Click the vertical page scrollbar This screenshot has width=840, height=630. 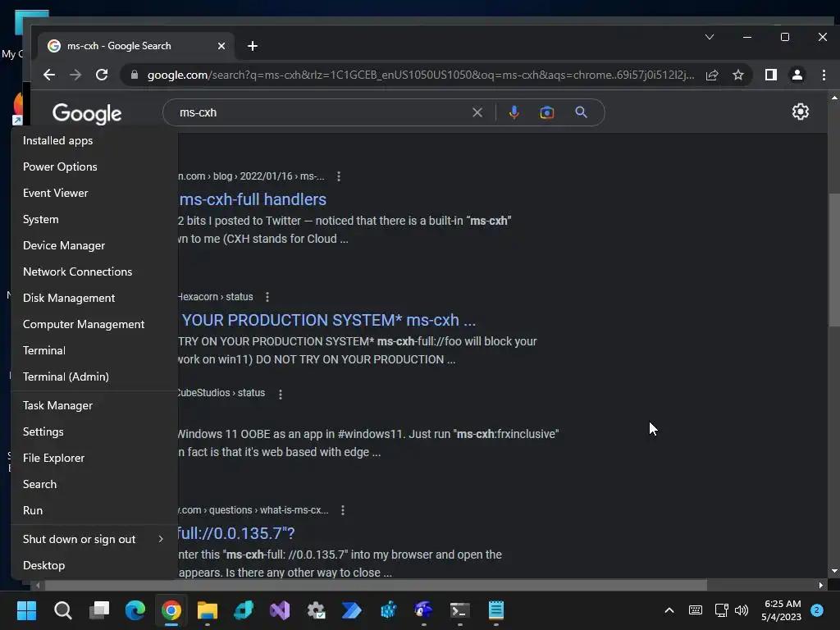834,260
